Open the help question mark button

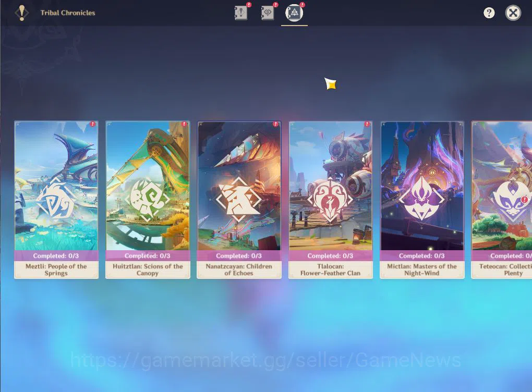tap(489, 13)
